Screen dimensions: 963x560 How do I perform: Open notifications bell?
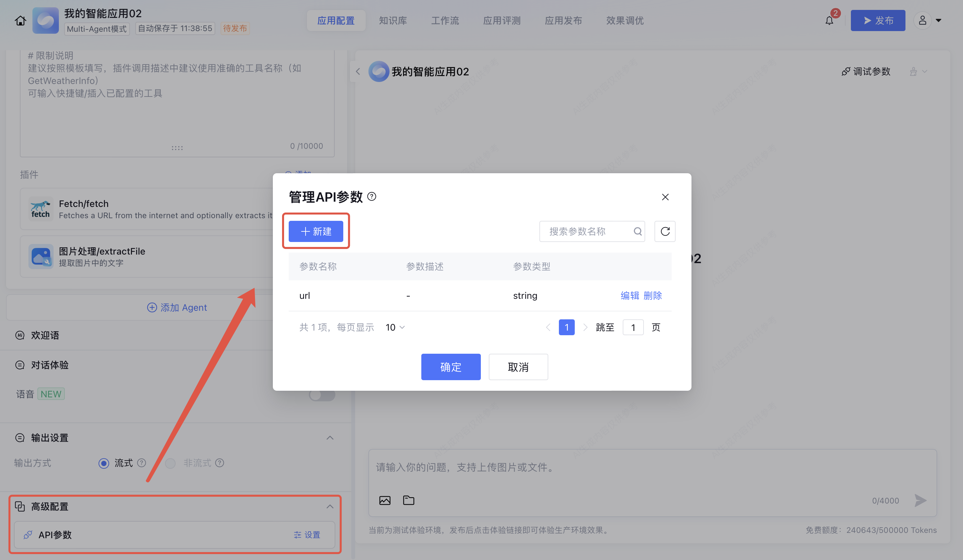tap(829, 20)
